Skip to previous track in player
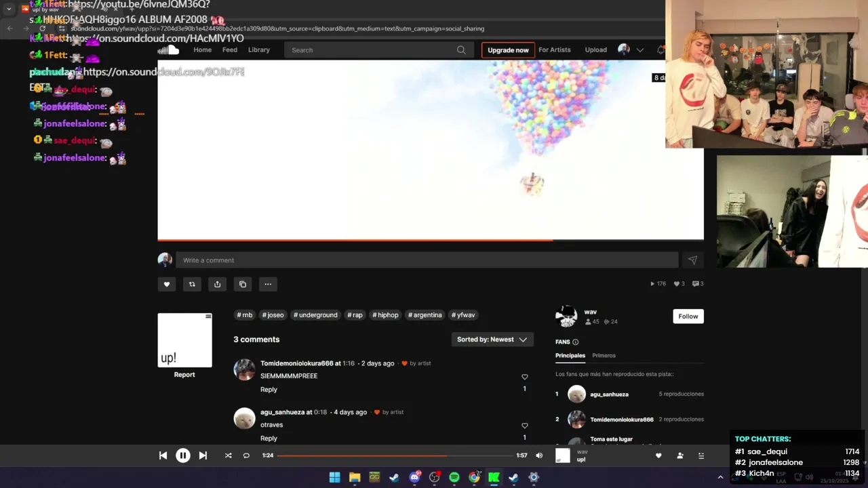 click(163, 455)
